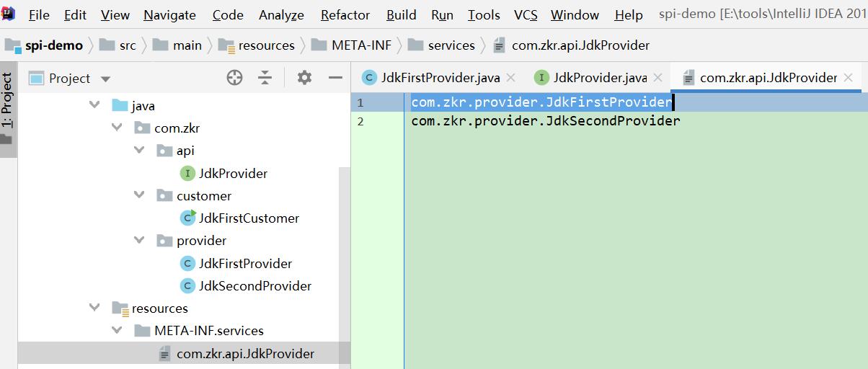Collapse the META-INF.services node
This screenshot has height=369, width=868.
click(117, 330)
